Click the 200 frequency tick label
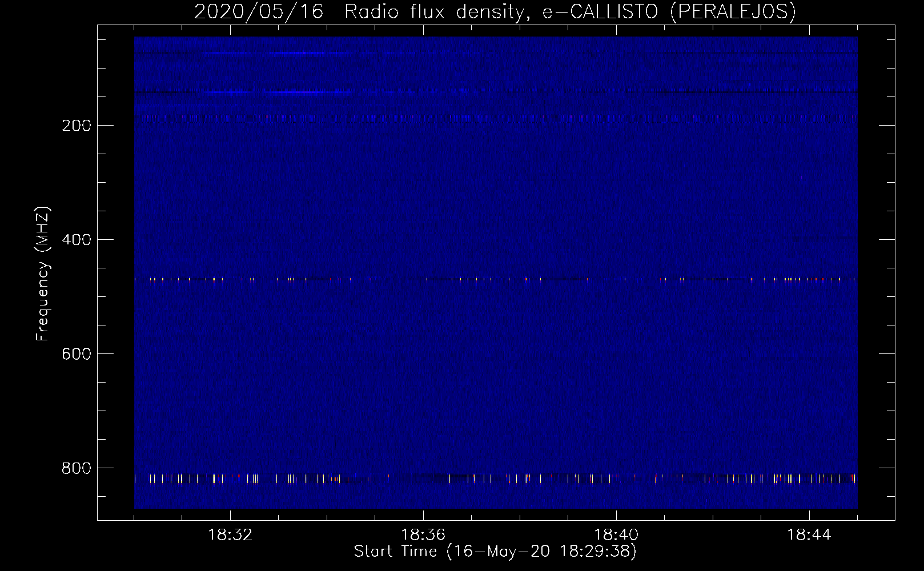The height and width of the screenshot is (571, 924). click(x=77, y=126)
